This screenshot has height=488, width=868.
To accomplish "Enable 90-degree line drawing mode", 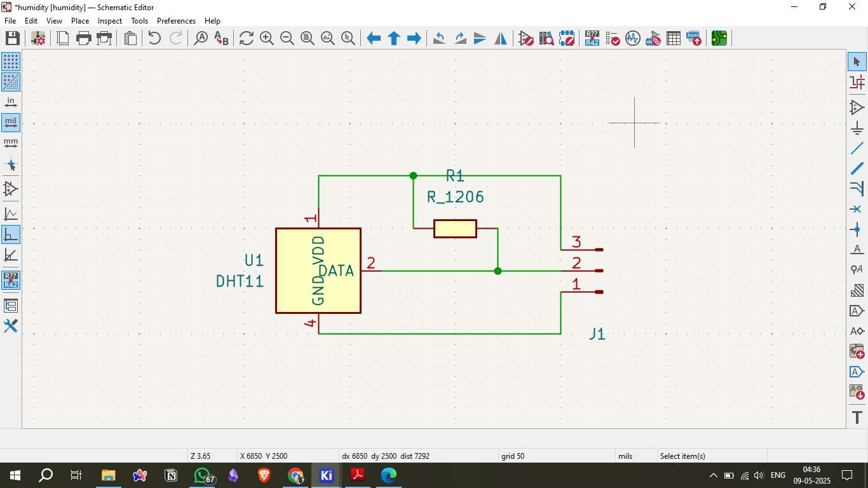I will coord(11,234).
